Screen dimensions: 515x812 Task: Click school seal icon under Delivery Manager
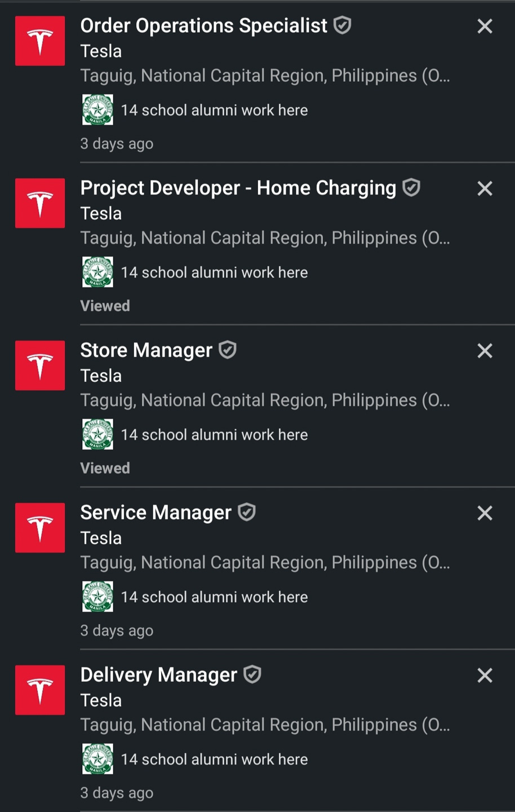(x=97, y=759)
